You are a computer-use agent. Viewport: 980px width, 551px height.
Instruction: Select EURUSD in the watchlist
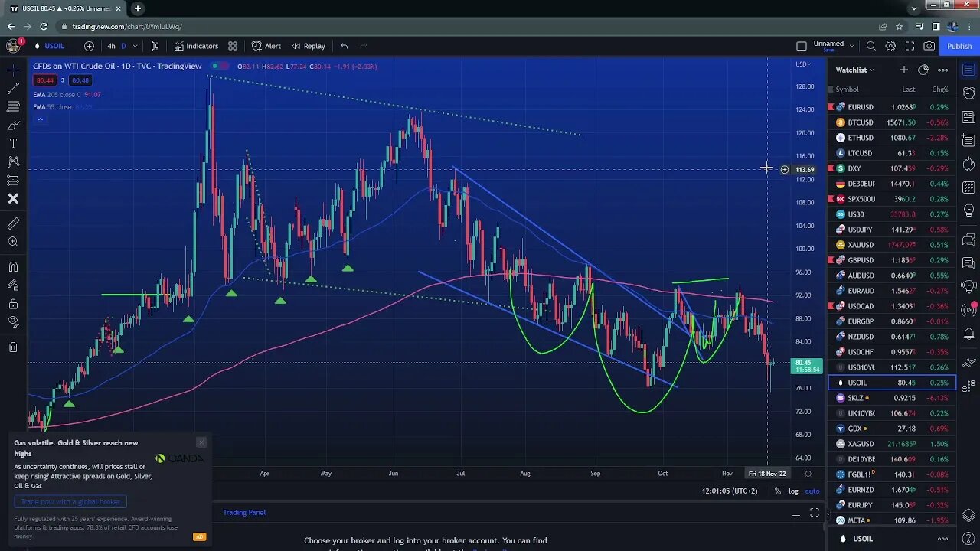892,107
